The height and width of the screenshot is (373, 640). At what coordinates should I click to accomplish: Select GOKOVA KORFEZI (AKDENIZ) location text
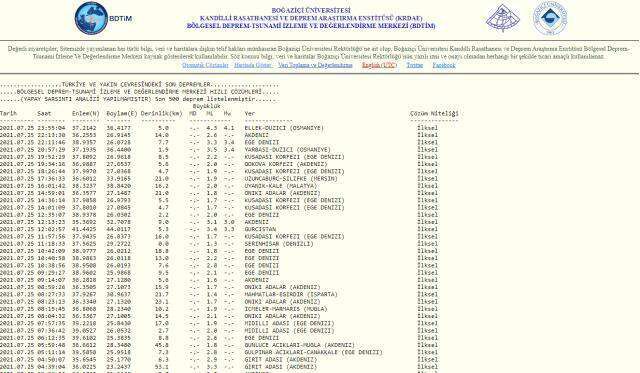pos(286,164)
